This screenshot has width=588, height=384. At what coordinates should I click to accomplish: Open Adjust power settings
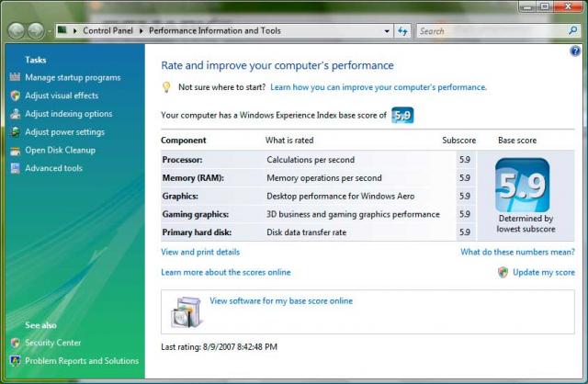tap(65, 132)
